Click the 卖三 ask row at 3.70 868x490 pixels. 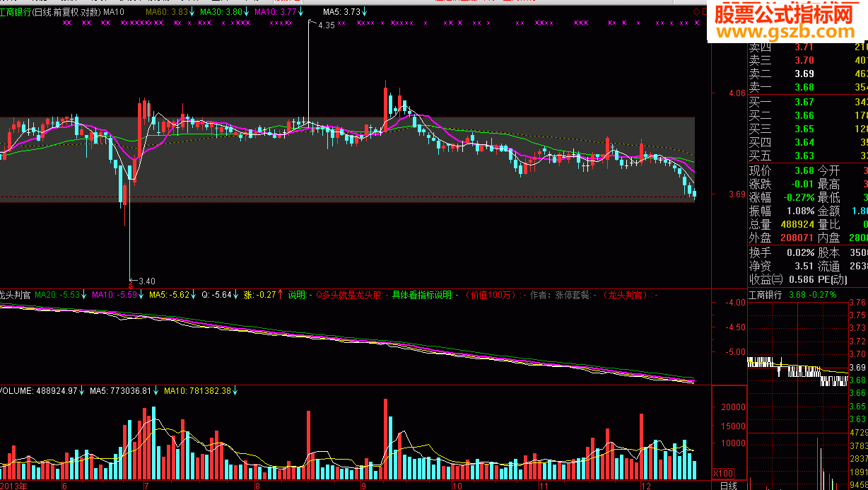tap(807, 60)
